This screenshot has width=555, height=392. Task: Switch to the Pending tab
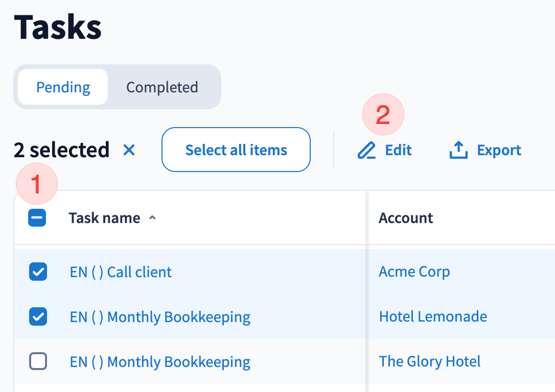point(63,87)
